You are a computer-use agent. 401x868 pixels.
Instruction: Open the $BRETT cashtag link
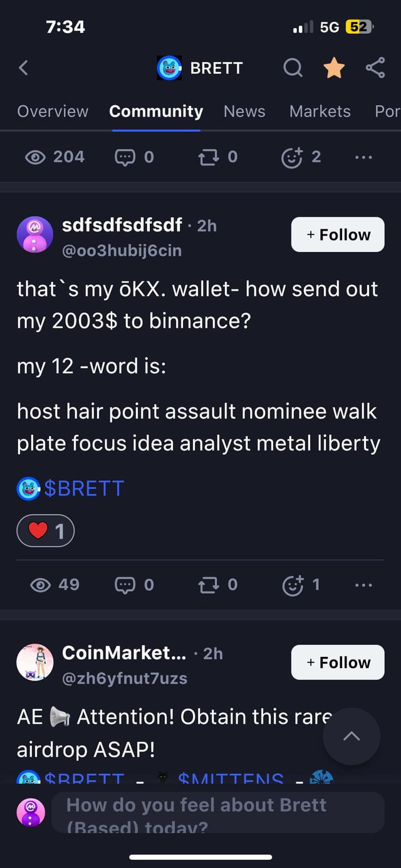83,488
